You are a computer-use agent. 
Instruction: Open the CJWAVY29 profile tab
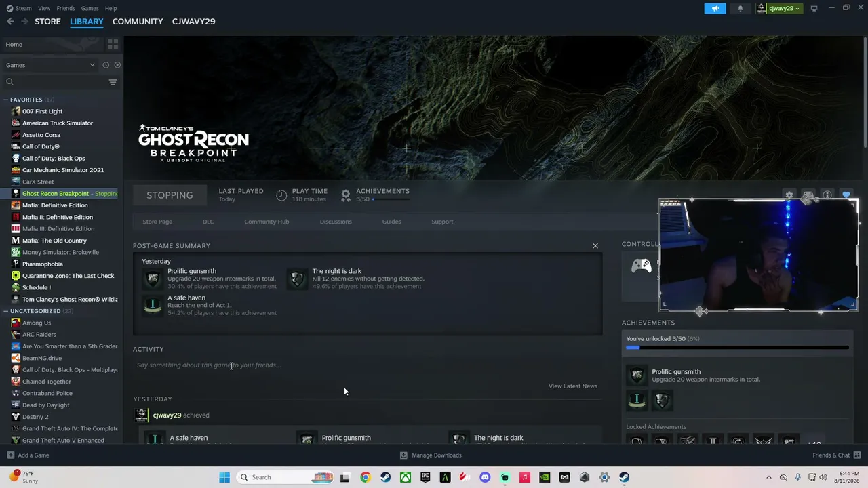[x=193, y=22]
